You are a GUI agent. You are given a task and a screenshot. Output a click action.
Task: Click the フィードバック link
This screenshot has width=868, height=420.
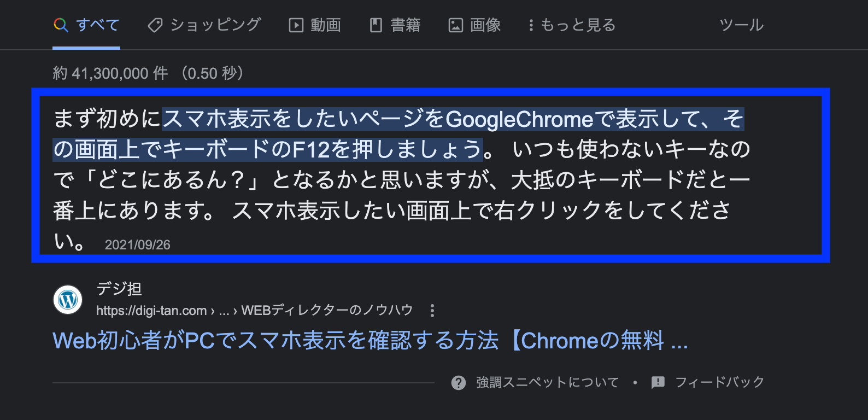(x=719, y=382)
